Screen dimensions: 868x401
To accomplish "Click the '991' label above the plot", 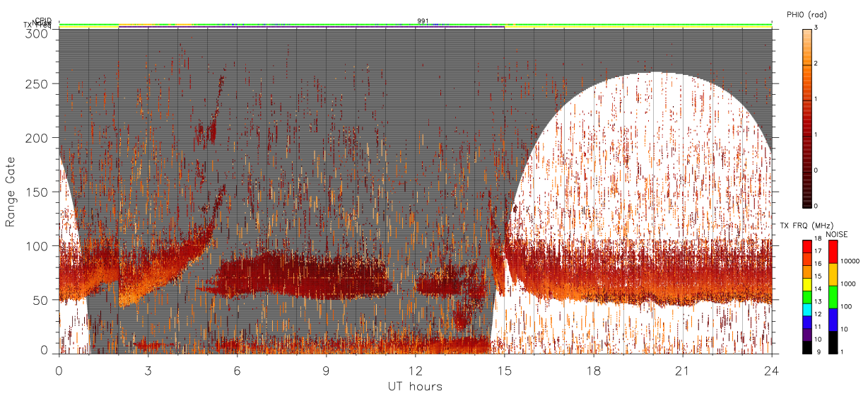I will point(423,21).
